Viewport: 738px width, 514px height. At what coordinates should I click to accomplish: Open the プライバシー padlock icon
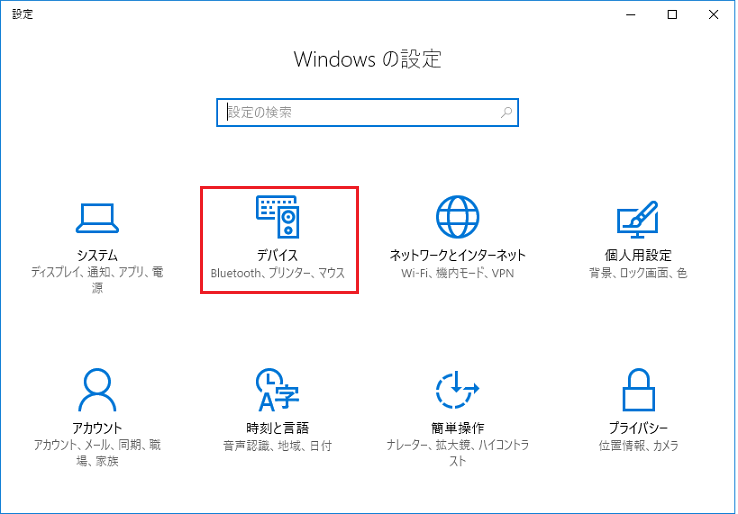[x=638, y=390]
